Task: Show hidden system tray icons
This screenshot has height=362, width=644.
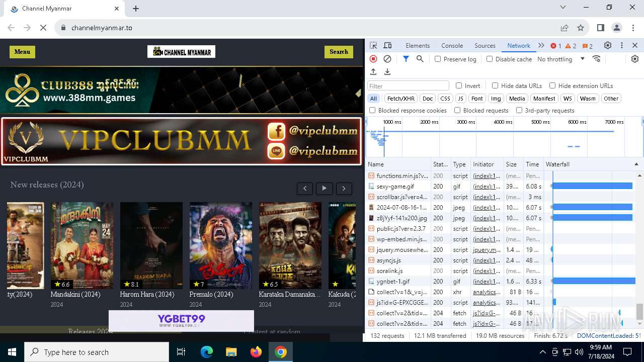Action: [542, 352]
